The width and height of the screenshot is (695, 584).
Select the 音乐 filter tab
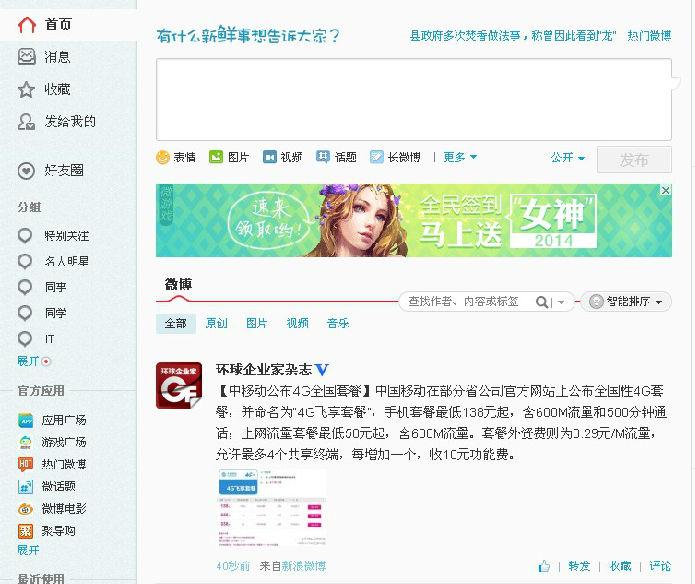(x=337, y=323)
